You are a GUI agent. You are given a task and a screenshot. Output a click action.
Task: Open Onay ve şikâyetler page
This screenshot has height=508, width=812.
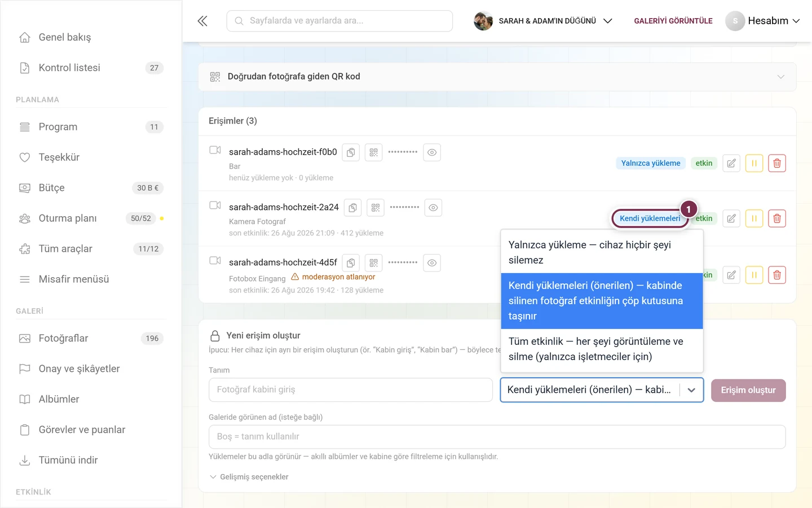point(91,369)
